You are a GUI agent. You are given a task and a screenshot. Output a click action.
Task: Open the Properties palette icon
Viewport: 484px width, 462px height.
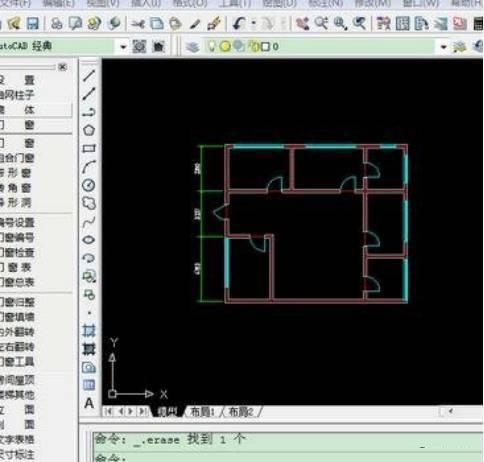click(x=384, y=24)
